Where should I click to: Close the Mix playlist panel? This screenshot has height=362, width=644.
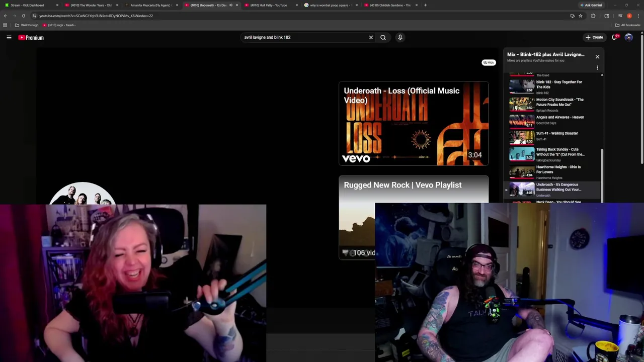click(597, 56)
